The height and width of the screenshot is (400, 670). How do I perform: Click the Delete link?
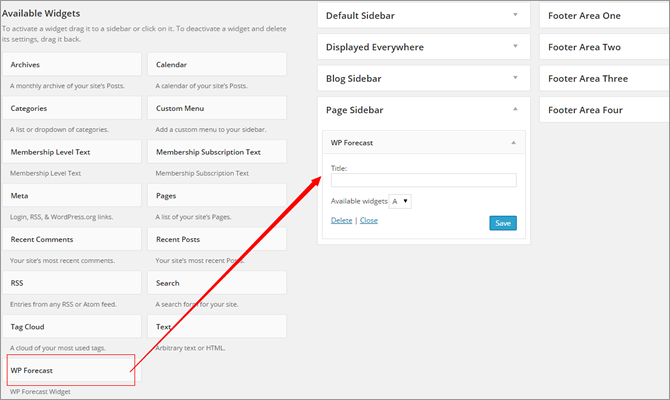341,221
